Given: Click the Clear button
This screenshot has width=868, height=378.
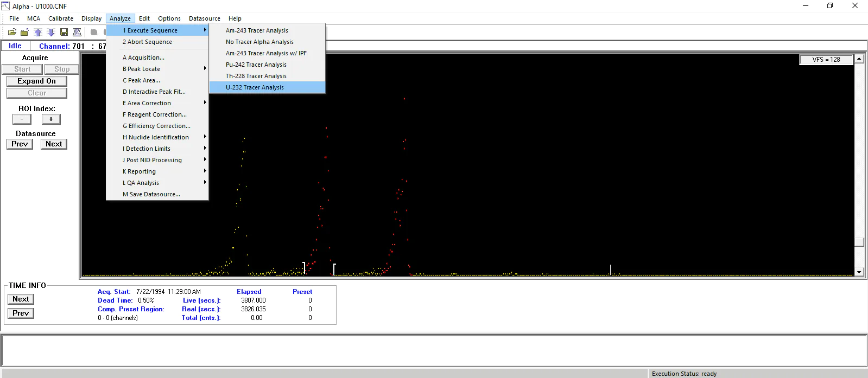Looking at the screenshot, I should click(x=37, y=93).
